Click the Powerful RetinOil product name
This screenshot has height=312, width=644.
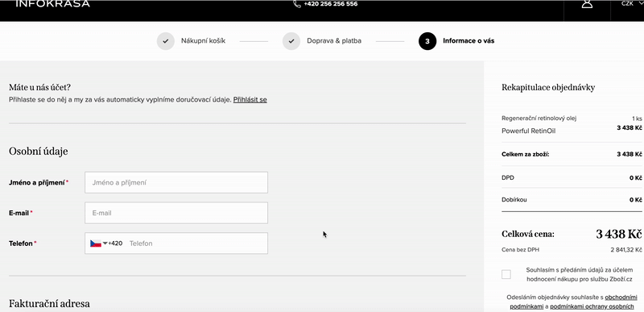[529, 131]
